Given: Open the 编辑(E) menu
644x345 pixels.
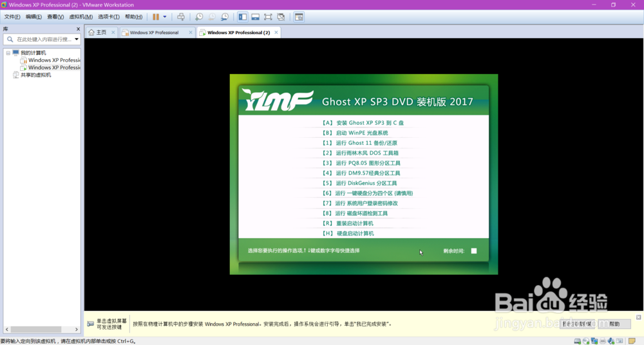Looking at the screenshot, I should 33,17.
